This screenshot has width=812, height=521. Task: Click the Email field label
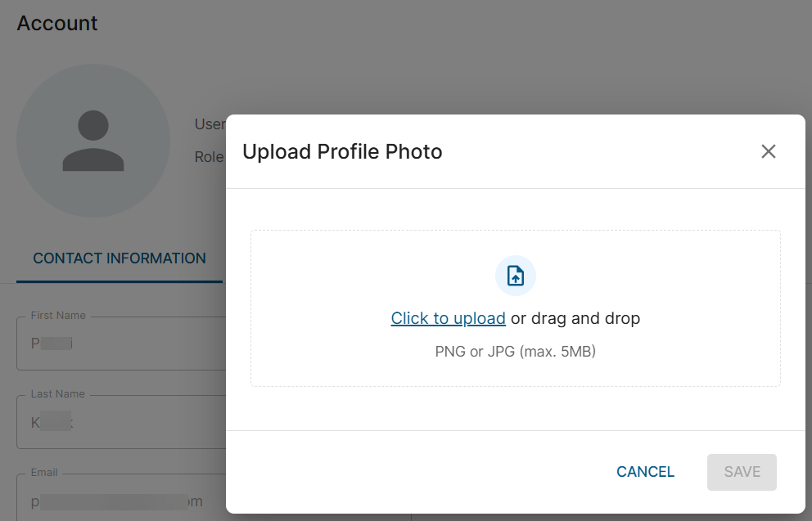pos(44,472)
